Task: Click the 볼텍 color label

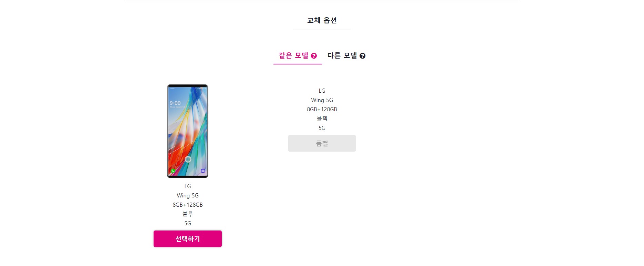Action: pos(322,119)
